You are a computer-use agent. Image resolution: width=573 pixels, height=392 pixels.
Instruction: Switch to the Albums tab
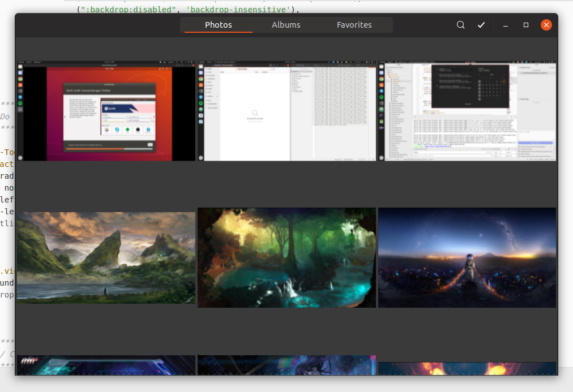(x=286, y=25)
